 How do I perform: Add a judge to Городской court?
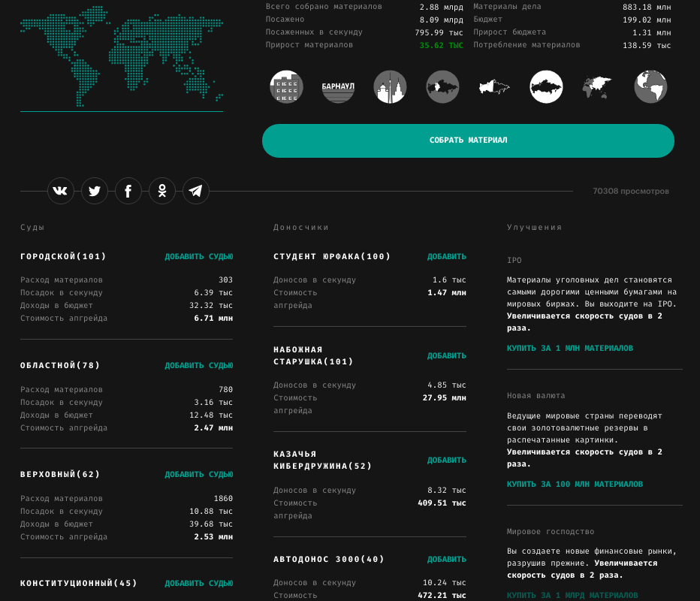[199, 257]
